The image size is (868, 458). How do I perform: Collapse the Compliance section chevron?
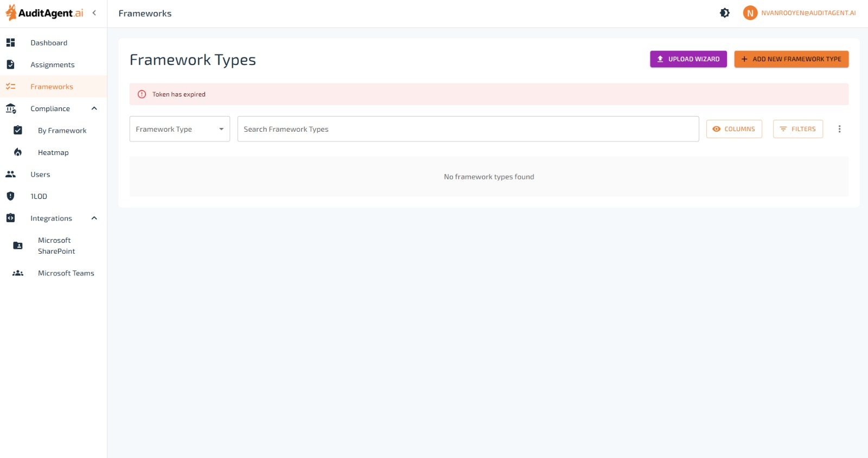[x=94, y=108]
